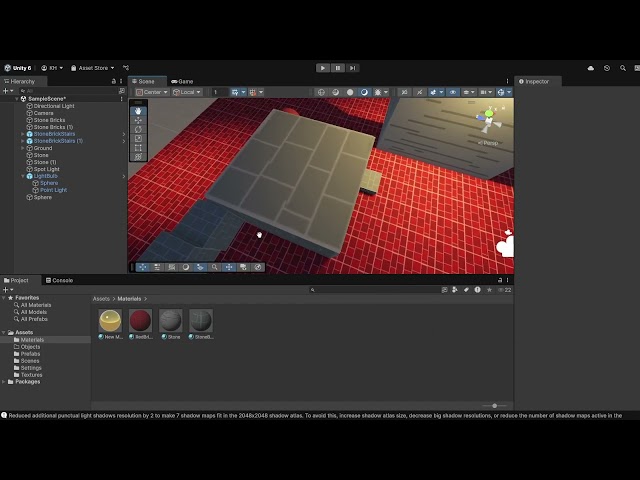This screenshot has height=480, width=640.
Task: Click the Assets breadcrumb link
Action: [x=101, y=299]
